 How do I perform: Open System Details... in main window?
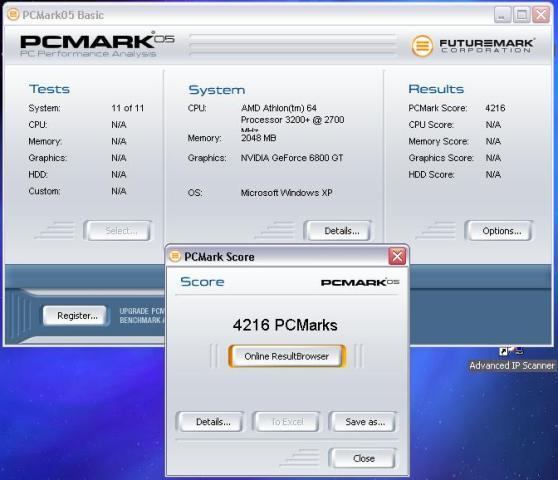(338, 231)
